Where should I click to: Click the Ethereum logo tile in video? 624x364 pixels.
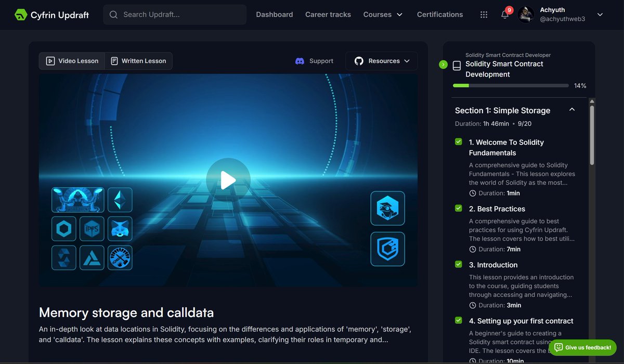120,200
